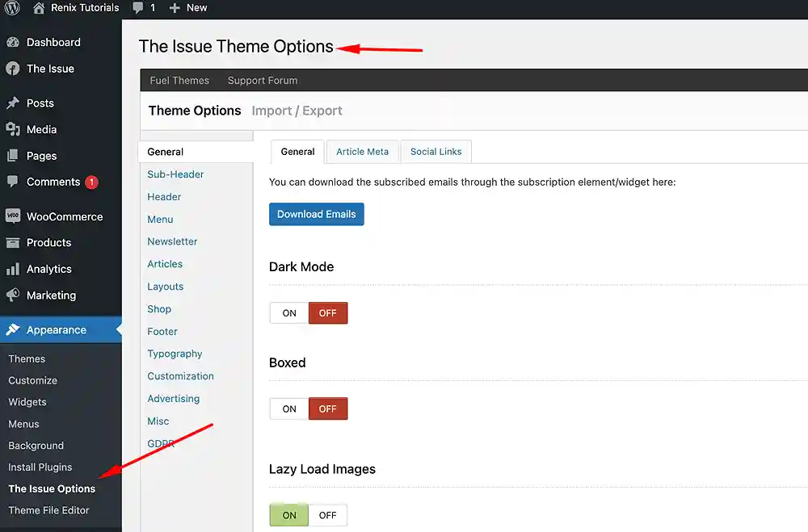The width and height of the screenshot is (808, 532).
Task: Click the home icon beside Renix Tutorials
Action: pos(39,8)
